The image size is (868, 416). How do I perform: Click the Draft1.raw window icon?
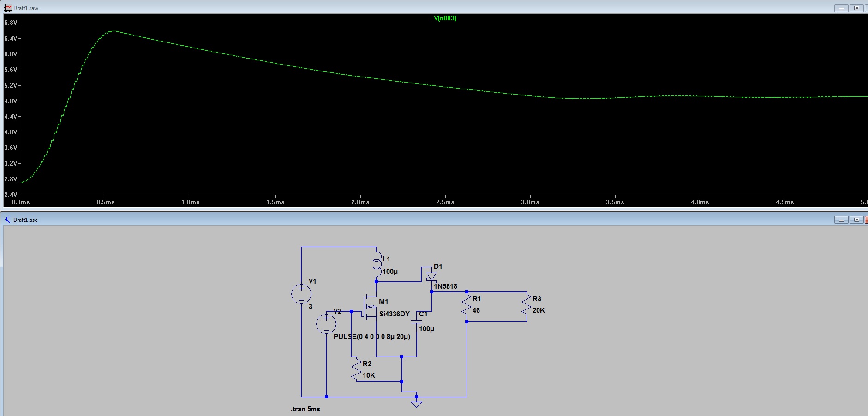8,8
